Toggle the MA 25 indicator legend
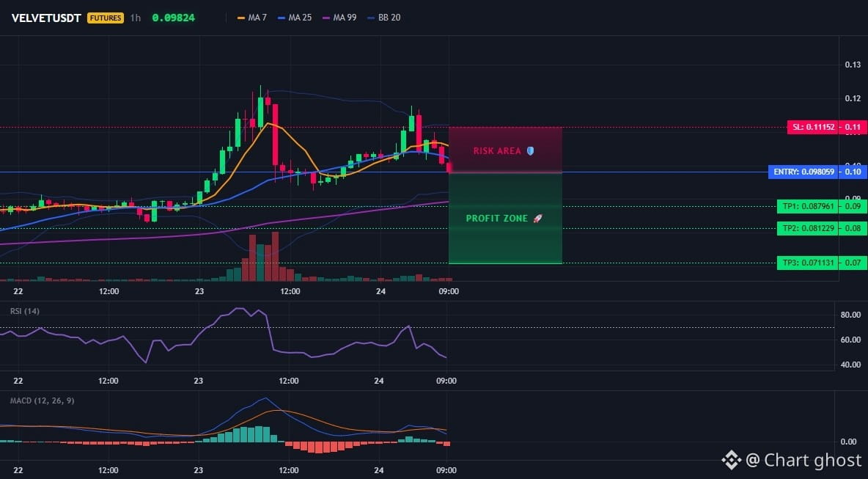 [295, 18]
